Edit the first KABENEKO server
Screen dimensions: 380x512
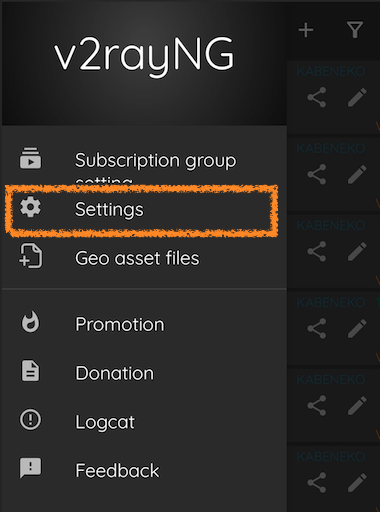[x=357, y=97]
